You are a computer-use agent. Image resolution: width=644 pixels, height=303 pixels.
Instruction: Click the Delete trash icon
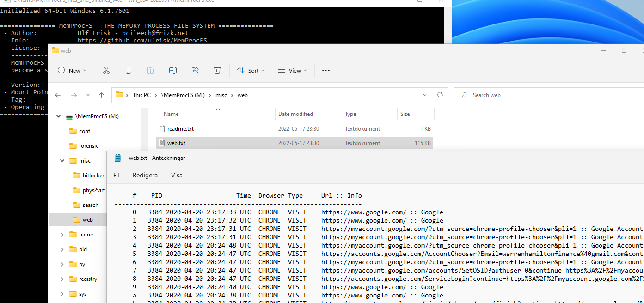[x=217, y=70]
